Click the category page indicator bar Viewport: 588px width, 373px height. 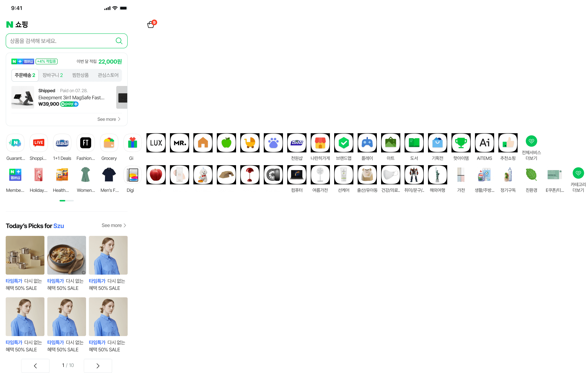pos(66,201)
